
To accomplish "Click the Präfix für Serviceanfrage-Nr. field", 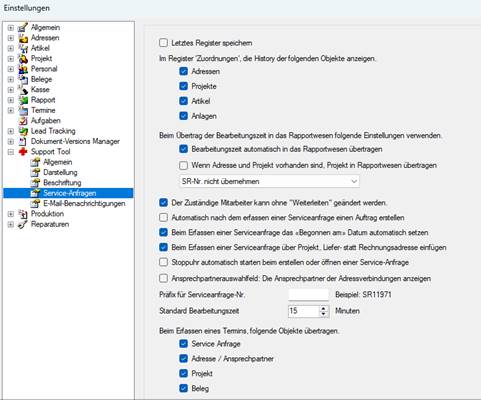I will (x=308, y=294).
